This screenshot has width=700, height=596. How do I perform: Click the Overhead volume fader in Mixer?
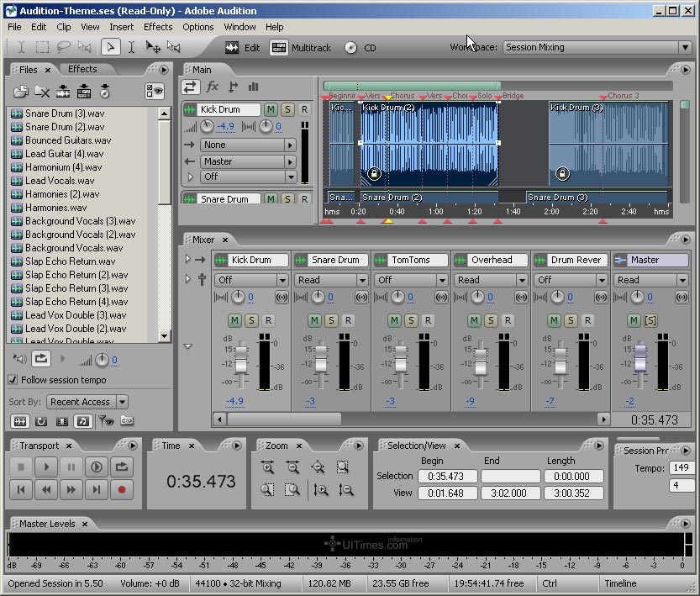(481, 361)
